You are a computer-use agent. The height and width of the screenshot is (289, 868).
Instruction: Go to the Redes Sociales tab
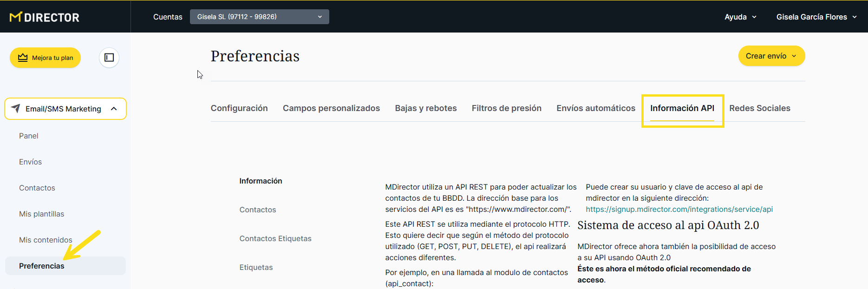[759, 108]
